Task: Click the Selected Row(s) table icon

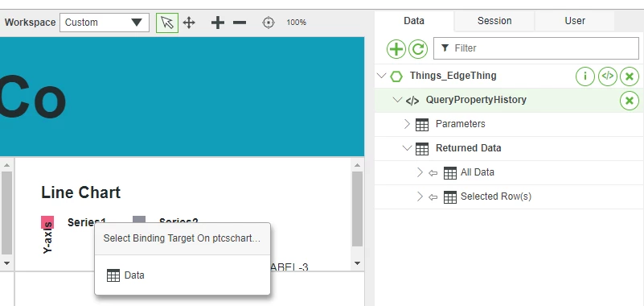Action: [450, 197]
